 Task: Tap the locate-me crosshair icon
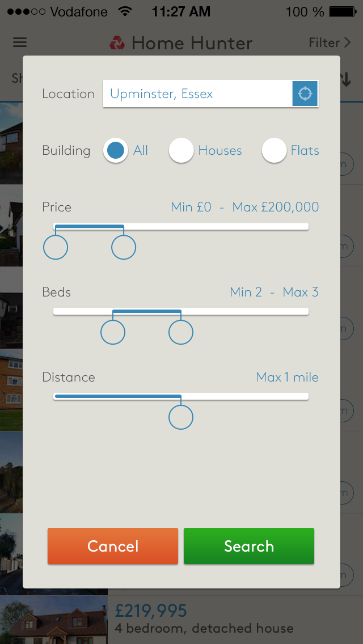tap(305, 94)
